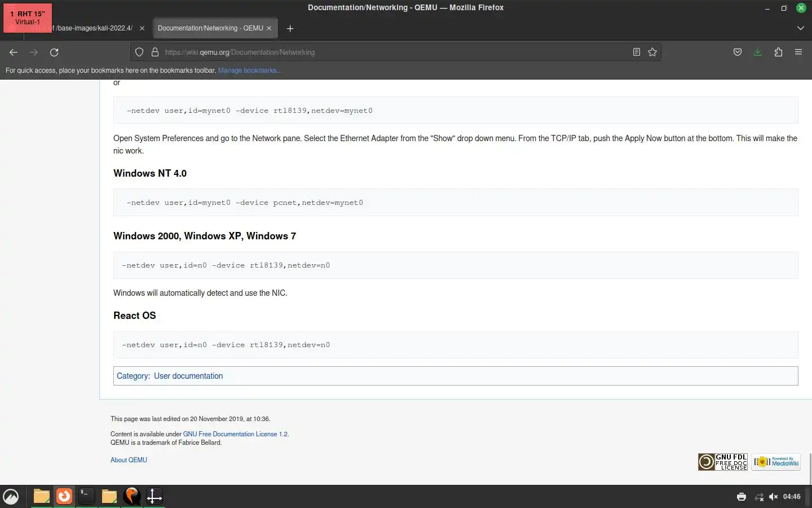Follow the User documentation category link
This screenshot has height=508, width=812.
pyautogui.click(x=188, y=376)
